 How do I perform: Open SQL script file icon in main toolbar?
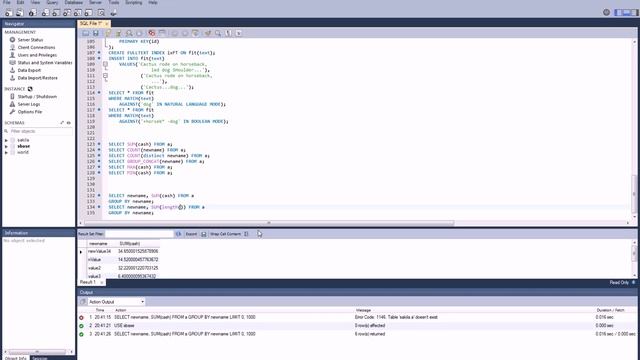[x=19, y=13]
